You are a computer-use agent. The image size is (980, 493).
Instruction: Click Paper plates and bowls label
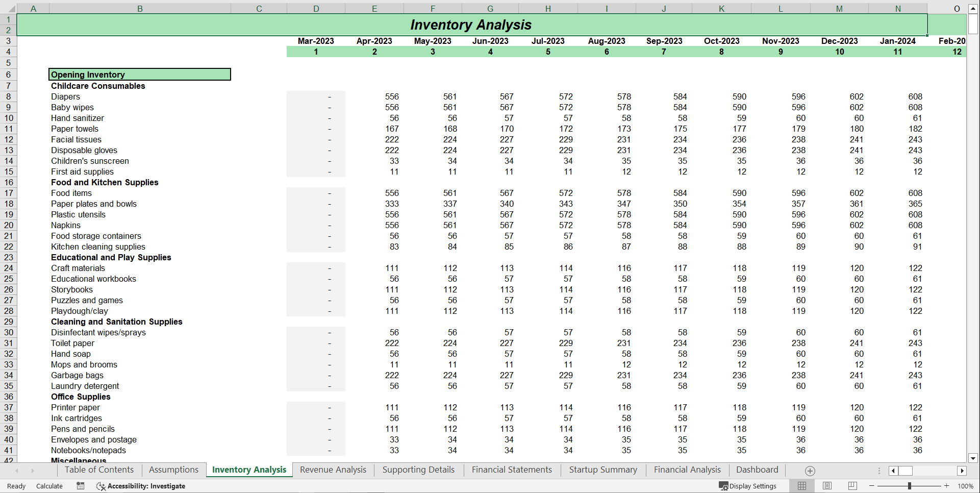click(x=94, y=204)
